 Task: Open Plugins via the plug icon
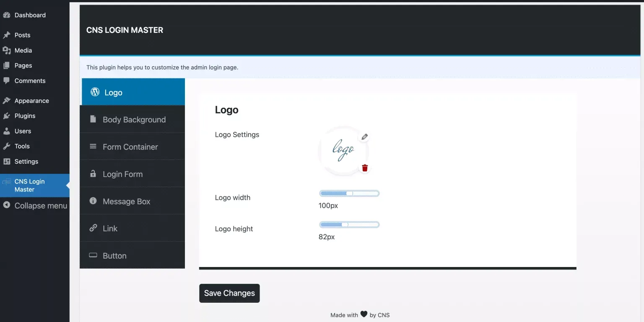pyautogui.click(x=7, y=115)
